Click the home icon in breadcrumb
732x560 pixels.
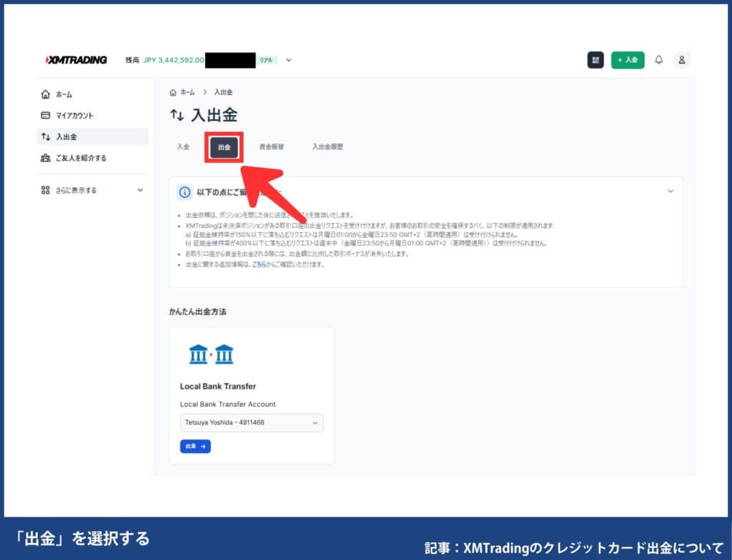173,92
